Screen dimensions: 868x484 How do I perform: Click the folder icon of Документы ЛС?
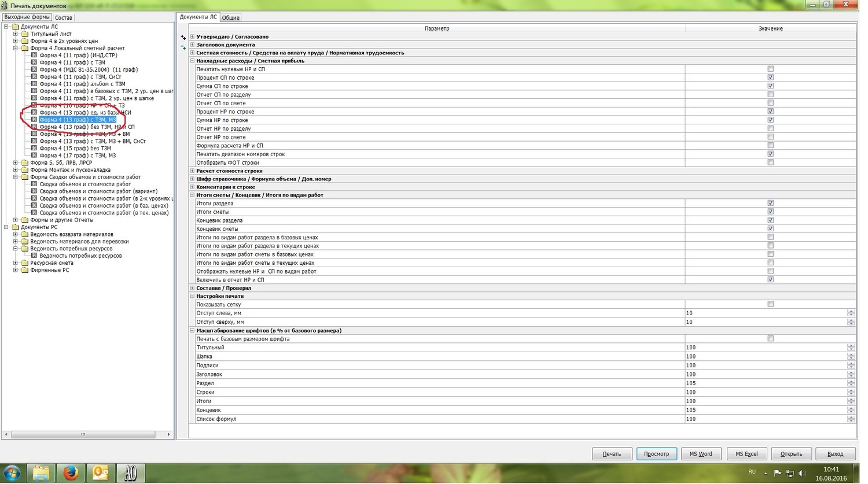16,27
